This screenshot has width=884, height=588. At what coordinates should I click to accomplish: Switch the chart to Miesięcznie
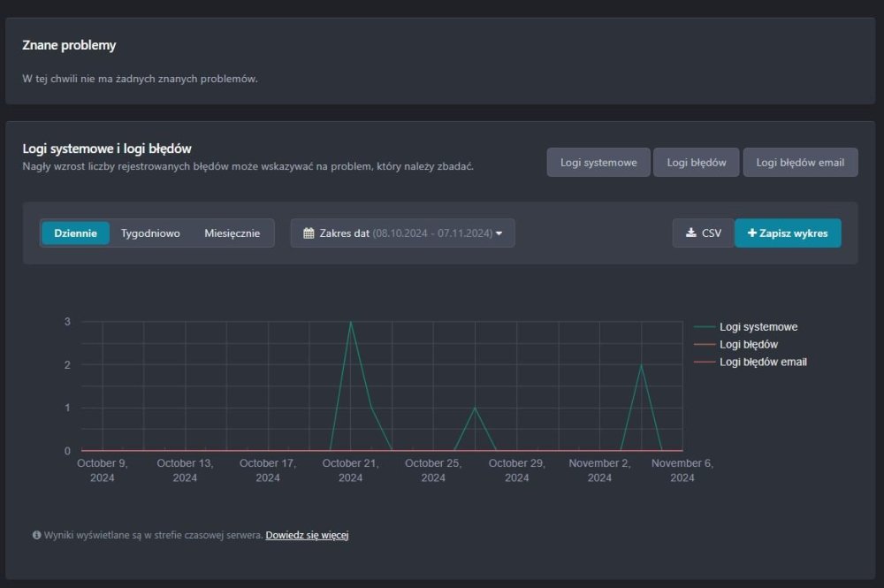pyautogui.click(x=232, y=233)
